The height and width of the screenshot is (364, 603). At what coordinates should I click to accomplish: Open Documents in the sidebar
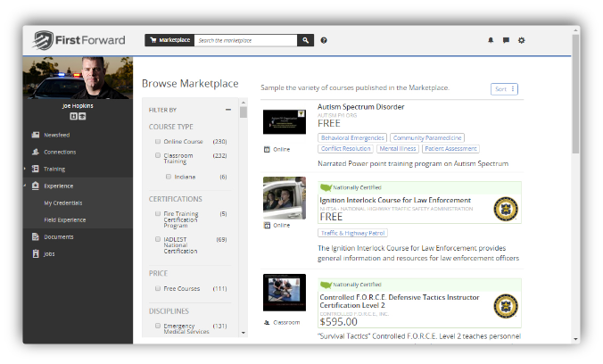(x=59, y=236)
